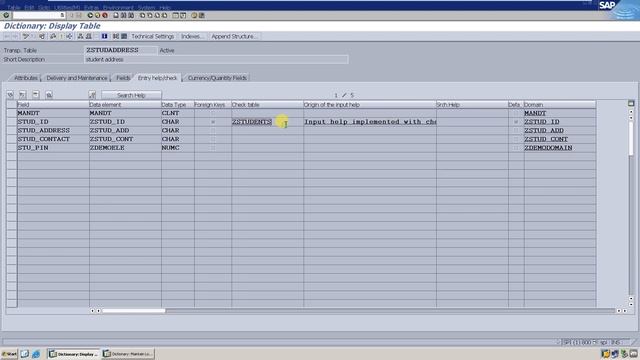The image size is (640, 360).
Task: Switch to Delivery and Maintenance tab
Action: click(77, 78)
